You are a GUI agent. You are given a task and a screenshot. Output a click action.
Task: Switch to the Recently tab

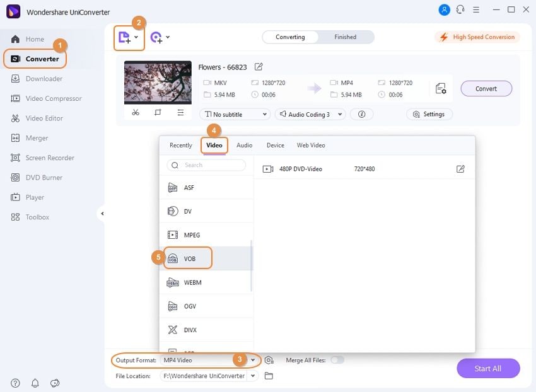(181, 145)
